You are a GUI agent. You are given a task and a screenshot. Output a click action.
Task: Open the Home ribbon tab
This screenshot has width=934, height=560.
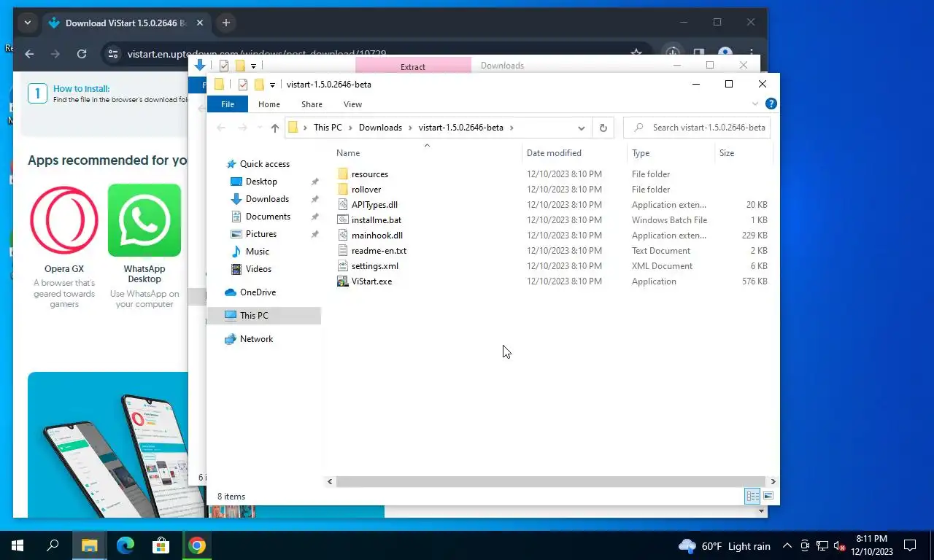[269, 104]
